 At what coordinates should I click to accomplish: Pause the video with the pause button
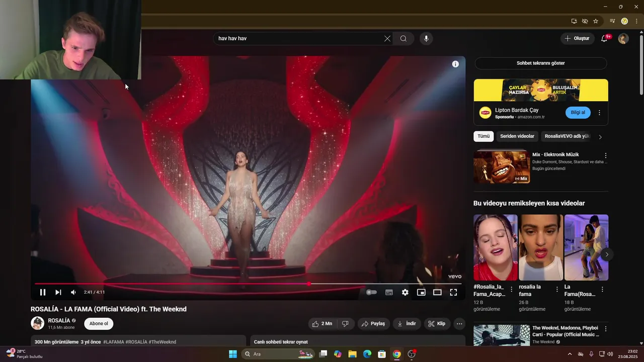[43, 292]
